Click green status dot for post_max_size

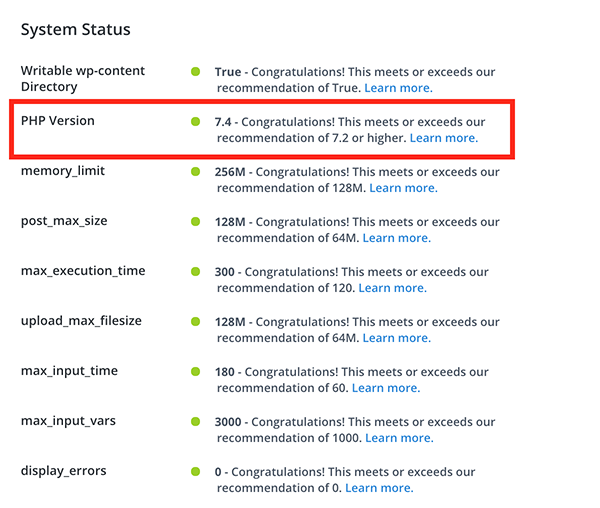point(196,221)
